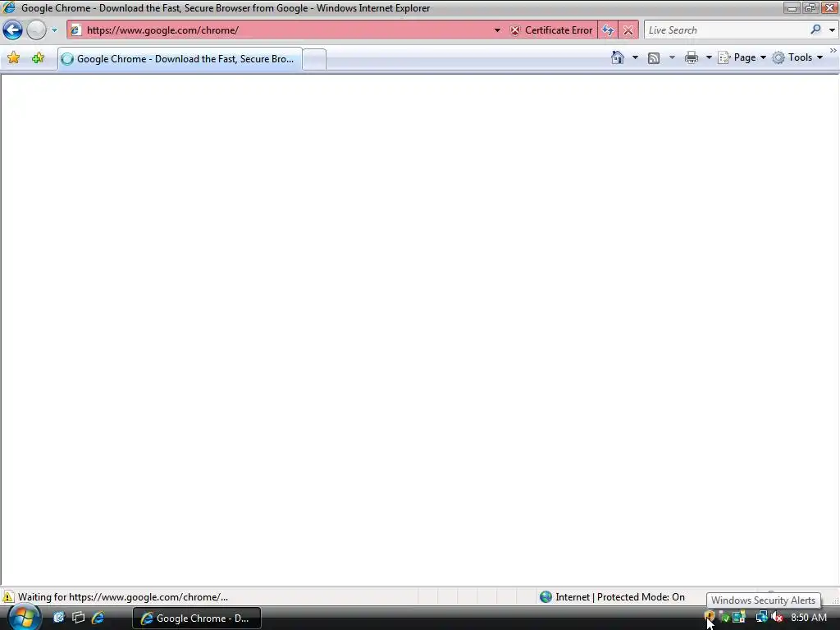Click the page icon in the address bar
The image size is (840, 630).
click(76, 30)
